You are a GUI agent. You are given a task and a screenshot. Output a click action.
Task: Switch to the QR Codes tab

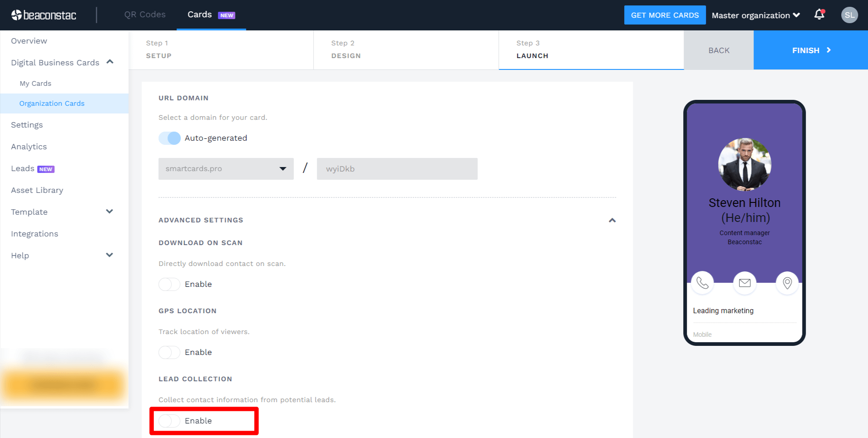click(x=144, y=15)
